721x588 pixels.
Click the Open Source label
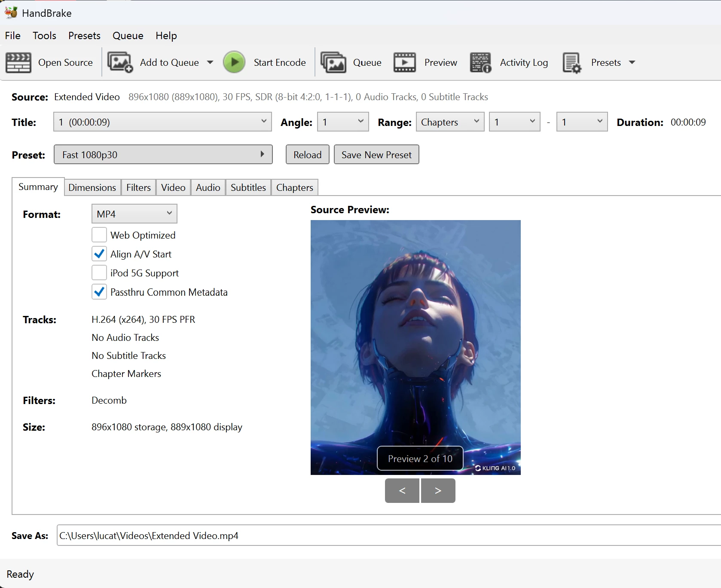pos(65,62)
